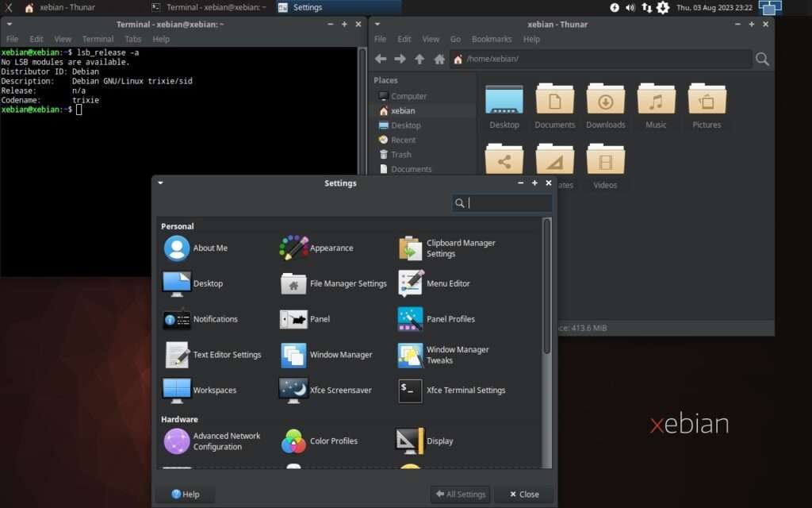Screen dimensions: 812x508
Task: Click the Thunar search magnifier icon
Action: [762, 60]
